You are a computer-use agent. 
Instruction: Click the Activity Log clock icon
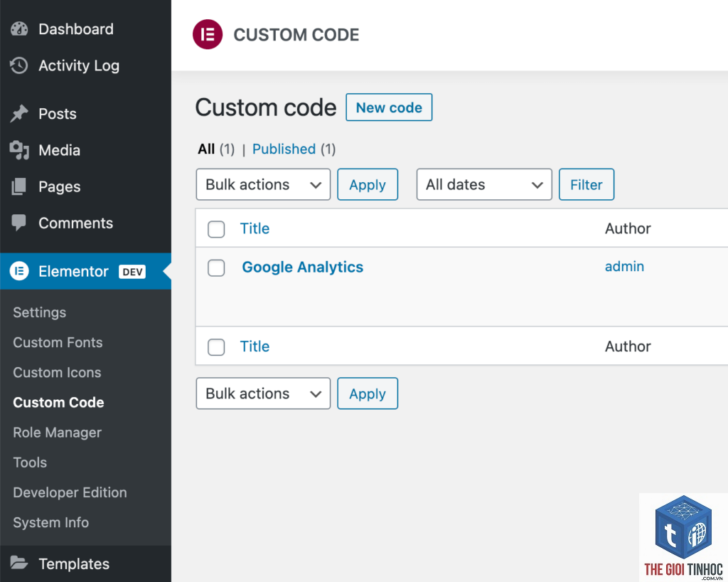[x=19, y=65]
